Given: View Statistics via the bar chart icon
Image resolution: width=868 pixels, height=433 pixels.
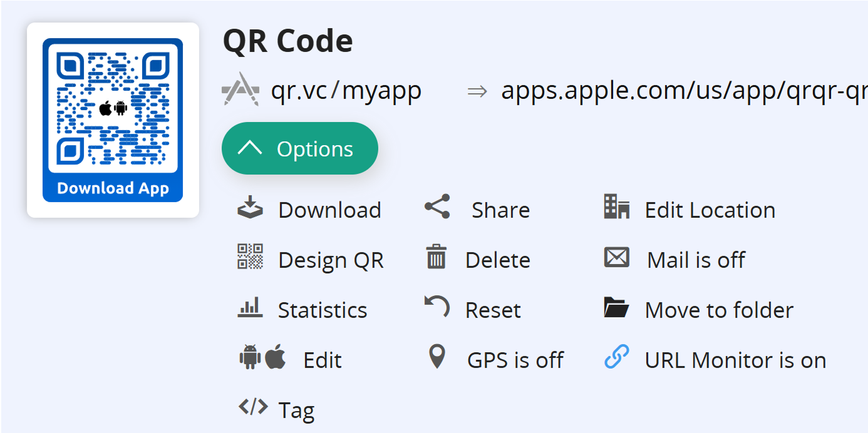Looking at the screenshot, I should [251, 308].
